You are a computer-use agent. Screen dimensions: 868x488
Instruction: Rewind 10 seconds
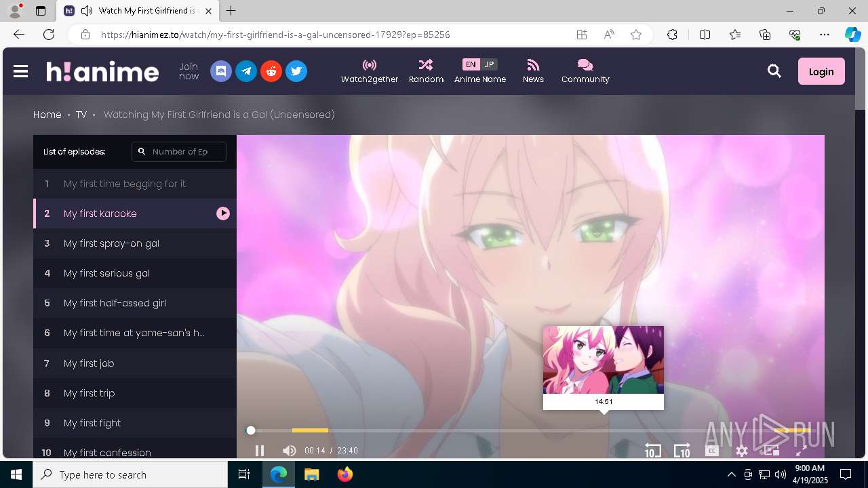point(652,450)
